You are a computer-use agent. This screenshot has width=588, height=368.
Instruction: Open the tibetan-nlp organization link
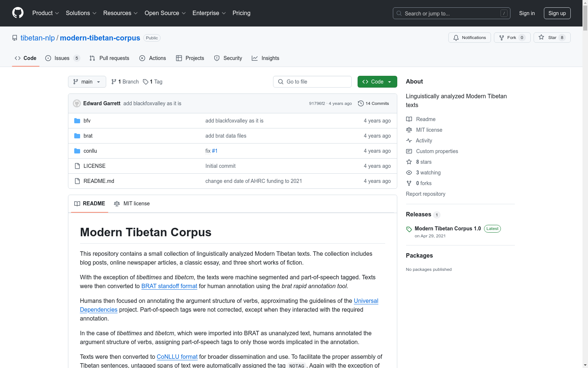pyautogui.click(x=37, y=38)
